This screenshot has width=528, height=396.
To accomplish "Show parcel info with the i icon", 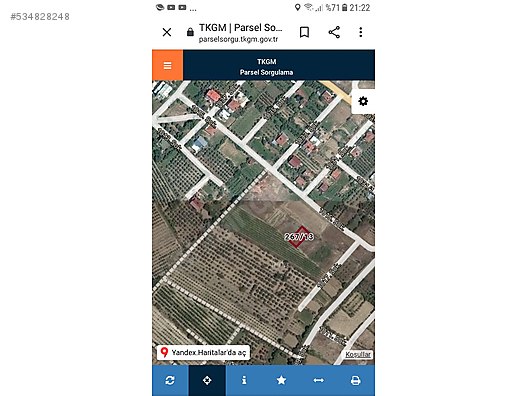I will point(244,381).
